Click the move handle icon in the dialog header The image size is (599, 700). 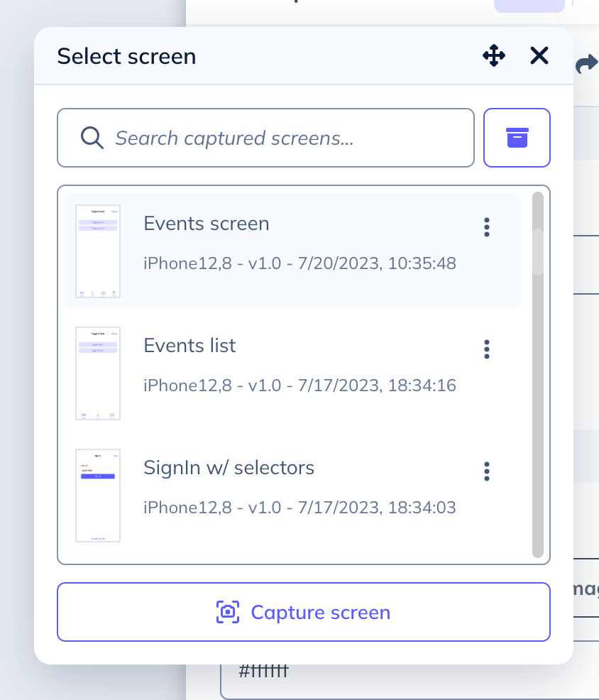(494, 55)
